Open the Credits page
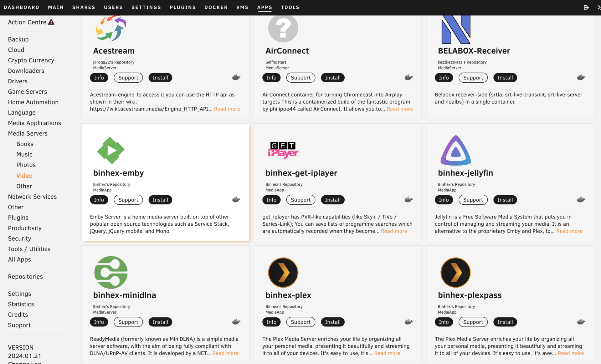This screenshot has height=364, width=601. tap(18, 315)
